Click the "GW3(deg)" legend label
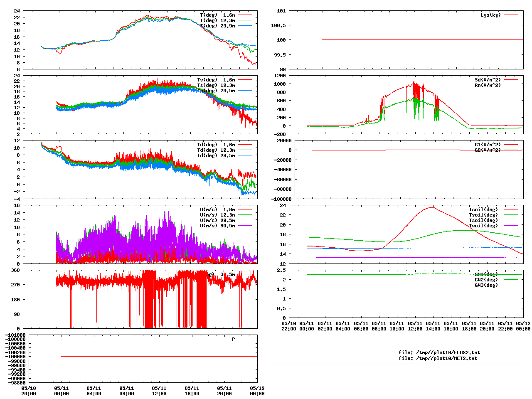The image size is (532, 399). coord(486,285)
